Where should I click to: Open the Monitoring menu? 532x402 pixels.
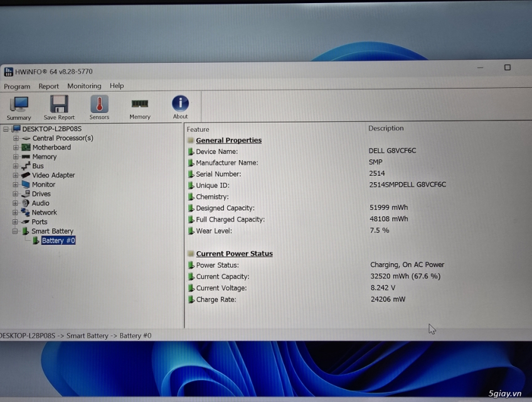pos(84,86)
